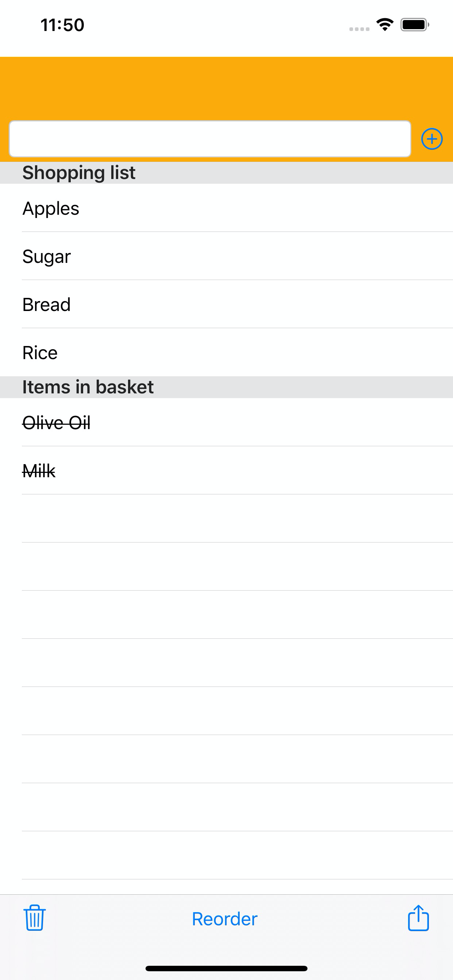This screenshot has width=453, height=980.
Task: Restore Milk to shopping list
Action: 226,471
